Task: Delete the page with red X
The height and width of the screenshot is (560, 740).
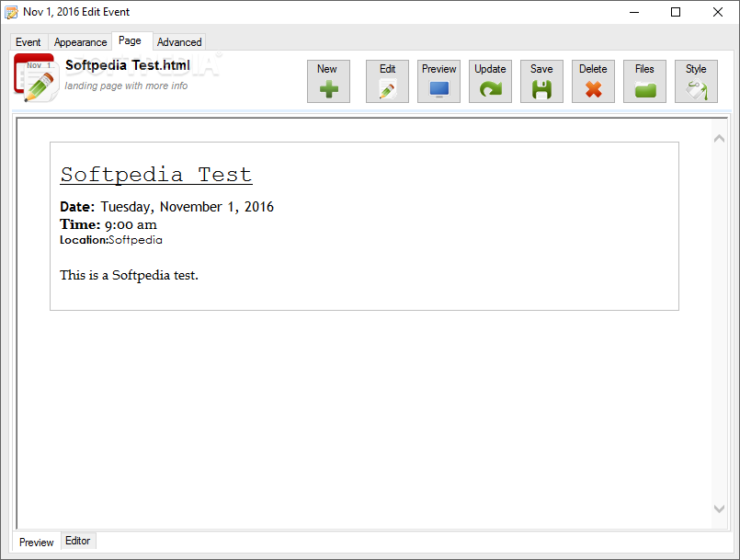Action: coord(593,81)
